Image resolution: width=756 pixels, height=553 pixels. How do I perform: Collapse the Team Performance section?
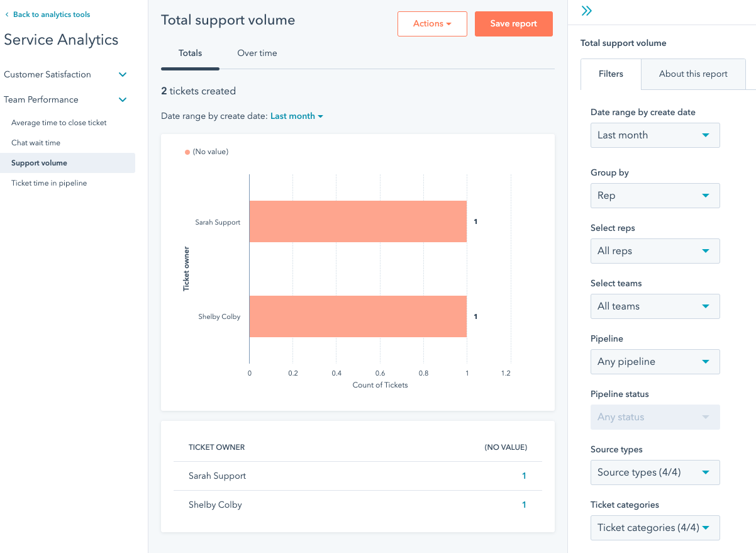point(123,100)
